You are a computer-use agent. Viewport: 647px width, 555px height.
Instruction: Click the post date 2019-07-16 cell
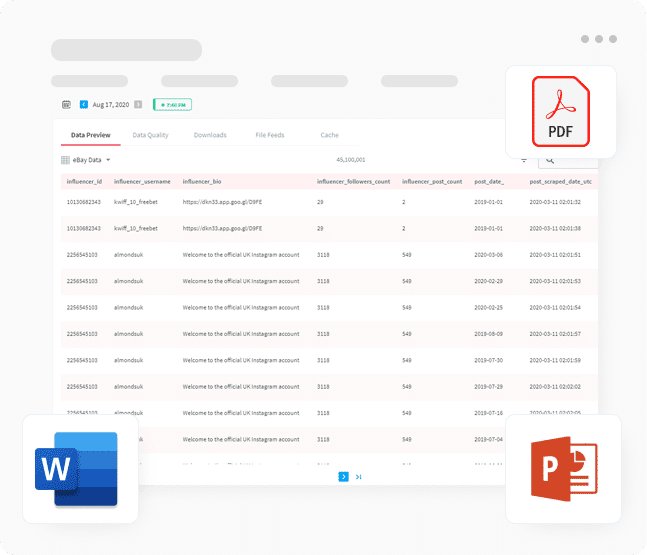click(x=489, y=413)
